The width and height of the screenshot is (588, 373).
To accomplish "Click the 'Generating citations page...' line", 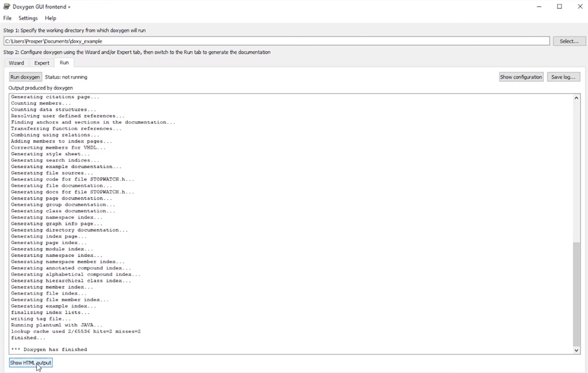I will coord(55,97).
